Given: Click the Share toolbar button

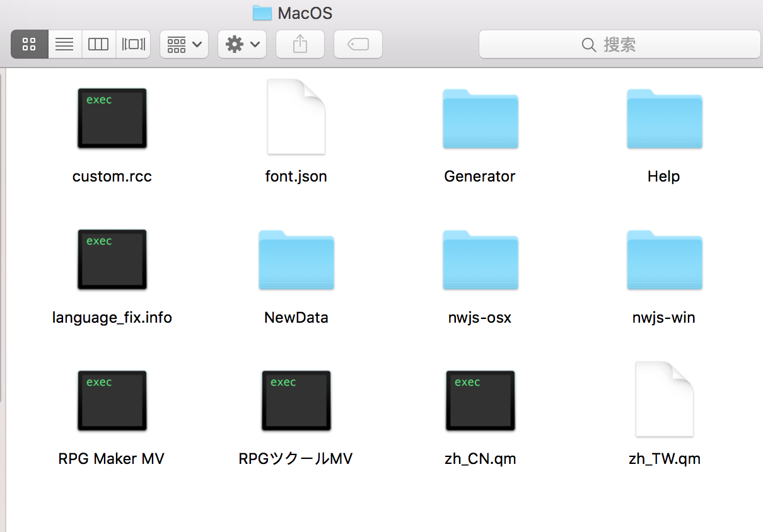Looking at the screenshot, I should [300, 44].
